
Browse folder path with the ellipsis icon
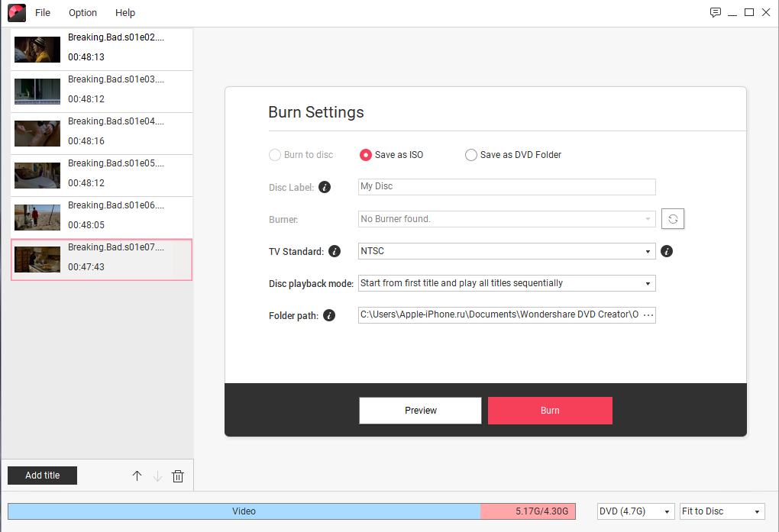click(648, 315)
